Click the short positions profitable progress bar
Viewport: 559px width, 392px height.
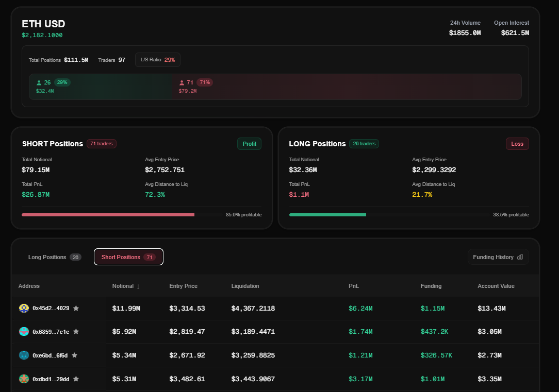pos(108,215)
